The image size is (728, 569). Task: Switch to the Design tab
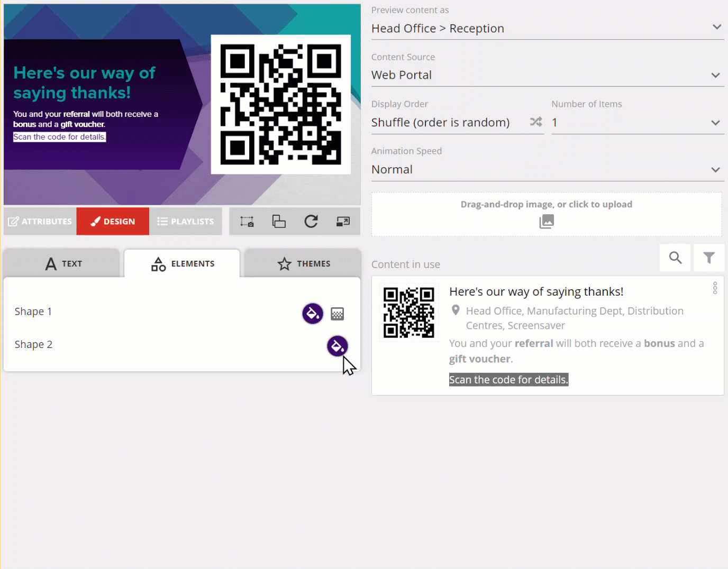(x=113, y=222)
